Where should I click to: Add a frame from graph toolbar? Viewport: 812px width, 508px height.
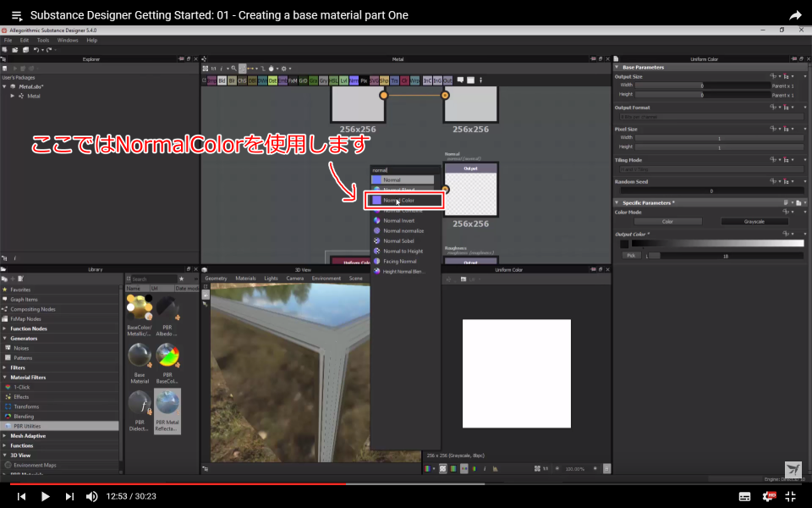point(471,80)
